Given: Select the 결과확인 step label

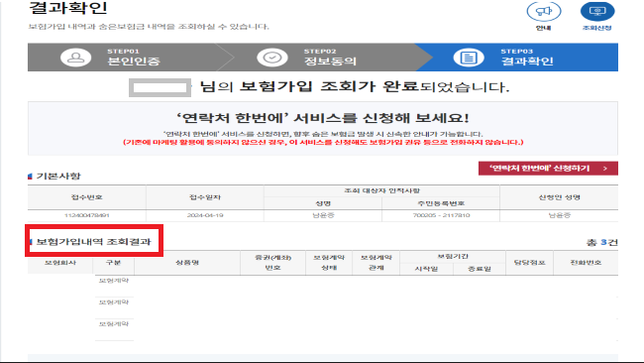Looking at the screenshot, I should click(x=527, y=61).
